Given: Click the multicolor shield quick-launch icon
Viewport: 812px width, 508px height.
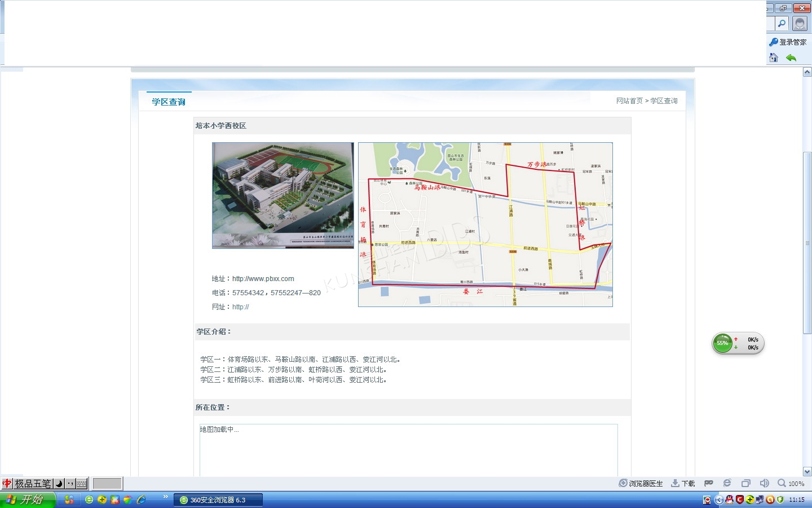Looking at the screenshot, I should coord(128,500).
